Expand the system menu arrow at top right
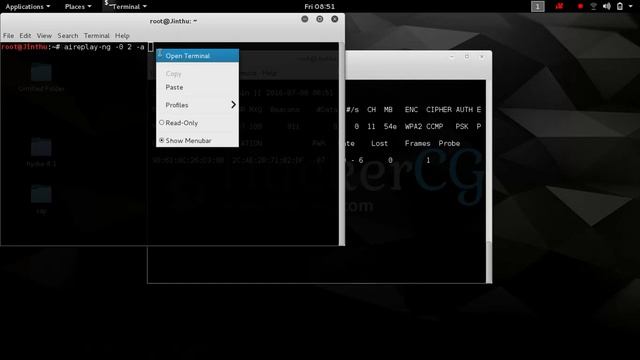Viewport: 640px width, 360px height. pos(631,7)
